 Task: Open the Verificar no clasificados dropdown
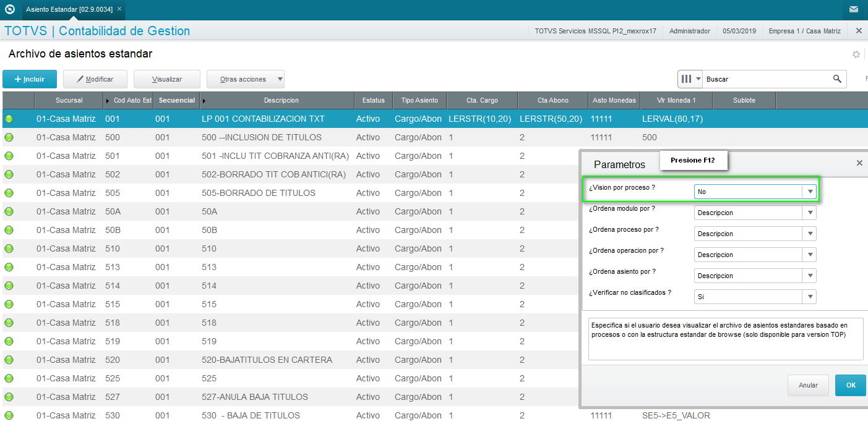click(809, 297)
